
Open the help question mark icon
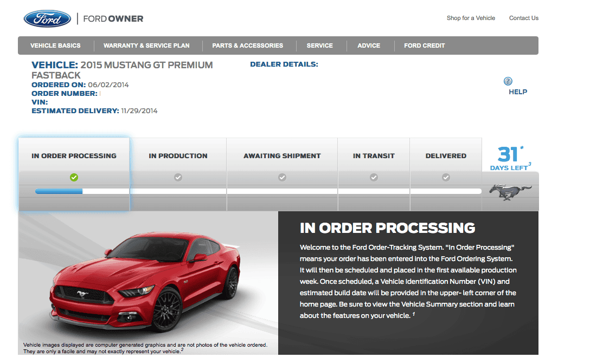point(508,81)
